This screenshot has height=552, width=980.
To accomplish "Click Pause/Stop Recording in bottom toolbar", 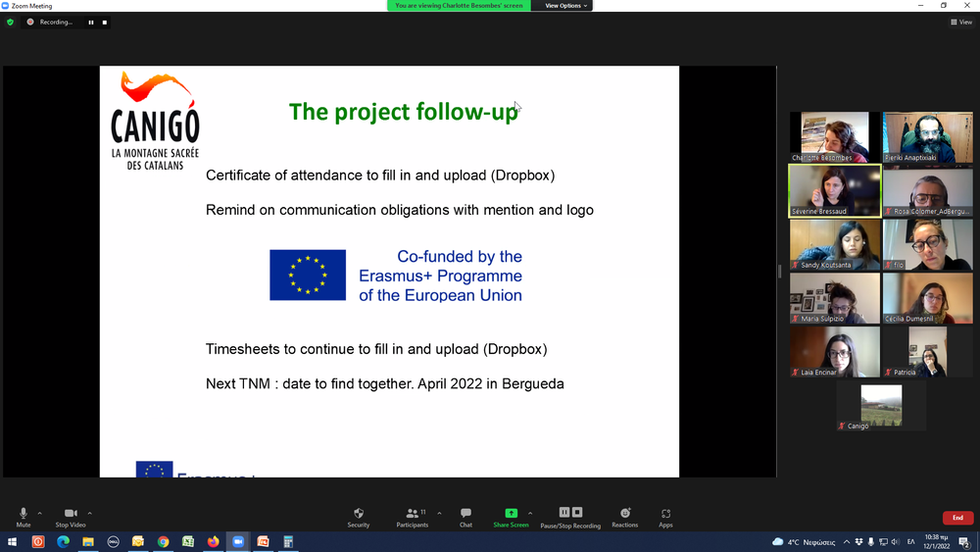I will (x=571, y=516).
